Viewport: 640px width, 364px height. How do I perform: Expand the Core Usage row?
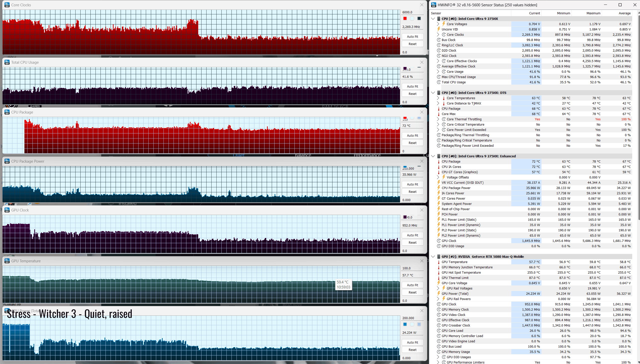click(438, 71)
